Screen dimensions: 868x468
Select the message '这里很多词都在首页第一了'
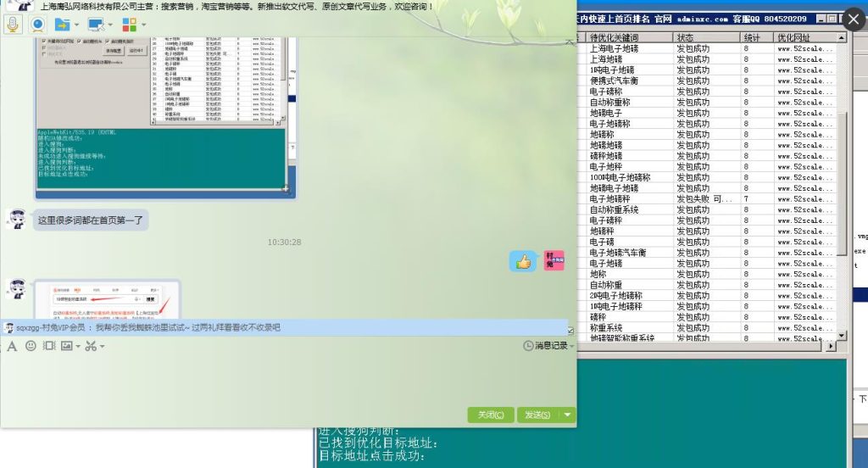coord(90,220)
